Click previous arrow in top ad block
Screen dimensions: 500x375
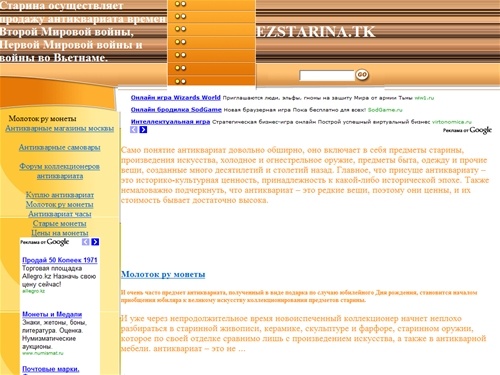point(134,130)
